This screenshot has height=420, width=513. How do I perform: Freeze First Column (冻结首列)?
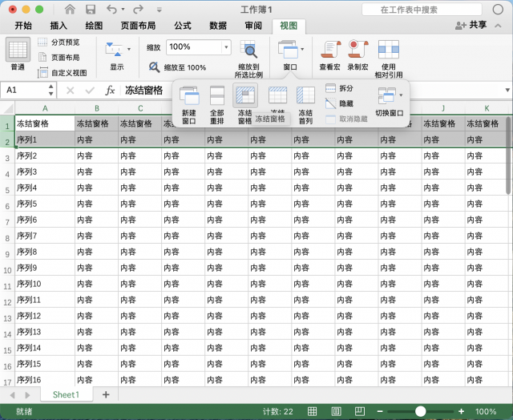305,105
